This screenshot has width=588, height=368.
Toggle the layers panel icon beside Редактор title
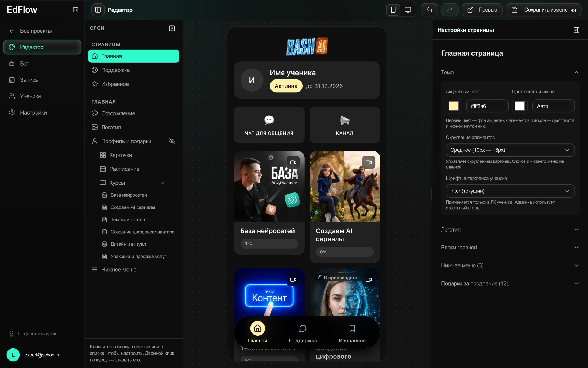[x=98, y=10]
